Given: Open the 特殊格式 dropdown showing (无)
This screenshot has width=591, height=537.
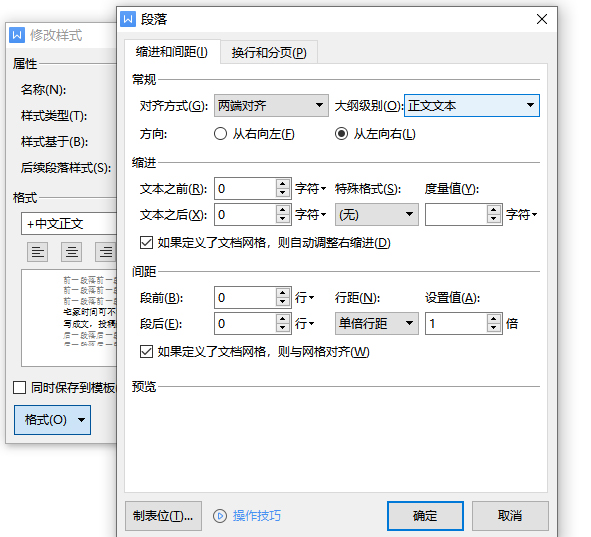Looking at the screenshot, I should [377, 214].
